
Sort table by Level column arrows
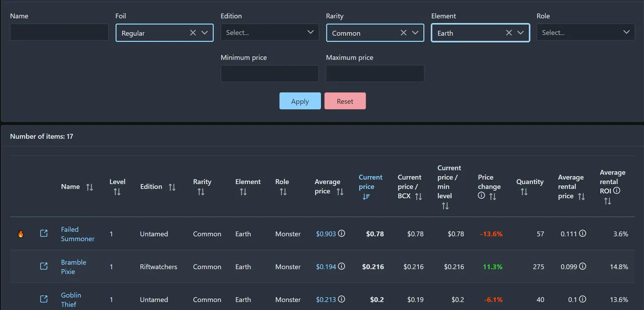(117, 192)
